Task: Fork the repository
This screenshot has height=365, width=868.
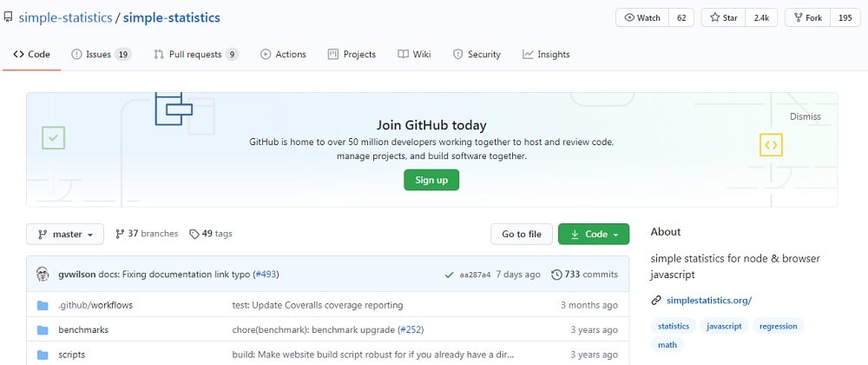Action: tap(807, 17)
